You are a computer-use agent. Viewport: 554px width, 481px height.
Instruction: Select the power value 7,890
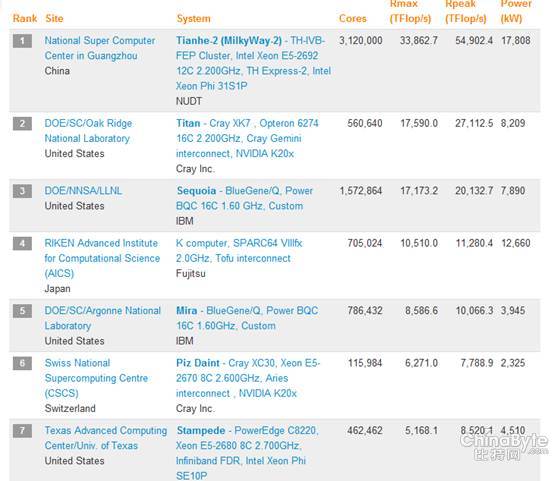tap(513, 191)
